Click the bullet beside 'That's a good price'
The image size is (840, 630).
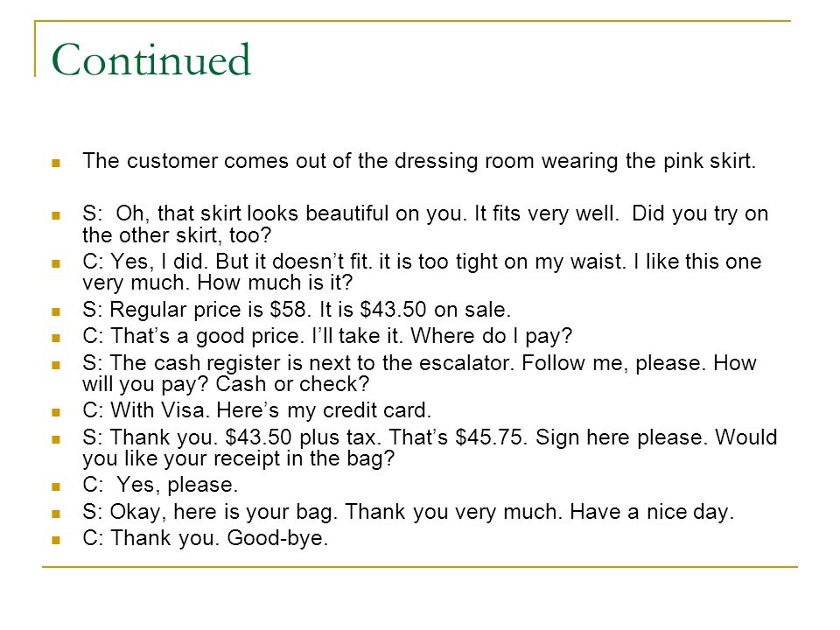[x=56, y=338]
